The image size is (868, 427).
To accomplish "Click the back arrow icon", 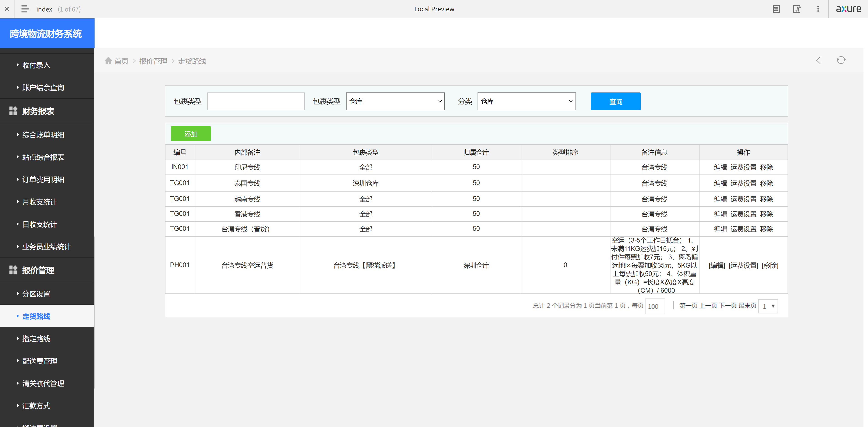I will pyautogui.click(x=818, y=60).
